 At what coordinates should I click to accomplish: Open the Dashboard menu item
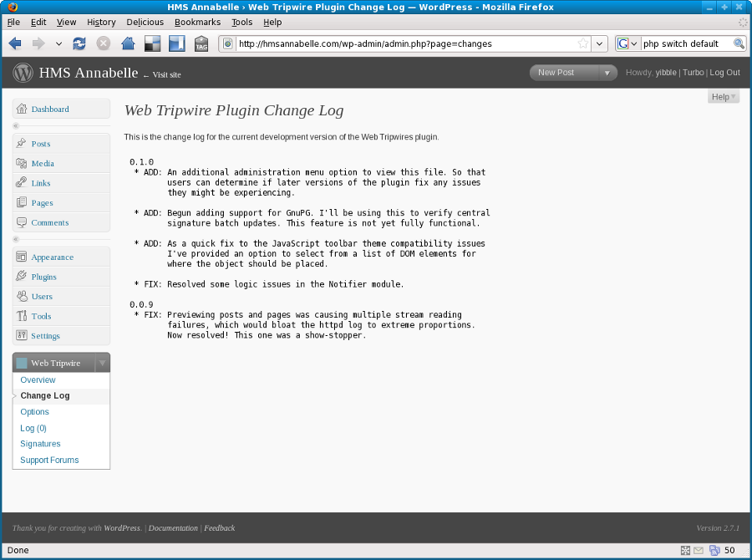tap(50, 109)
